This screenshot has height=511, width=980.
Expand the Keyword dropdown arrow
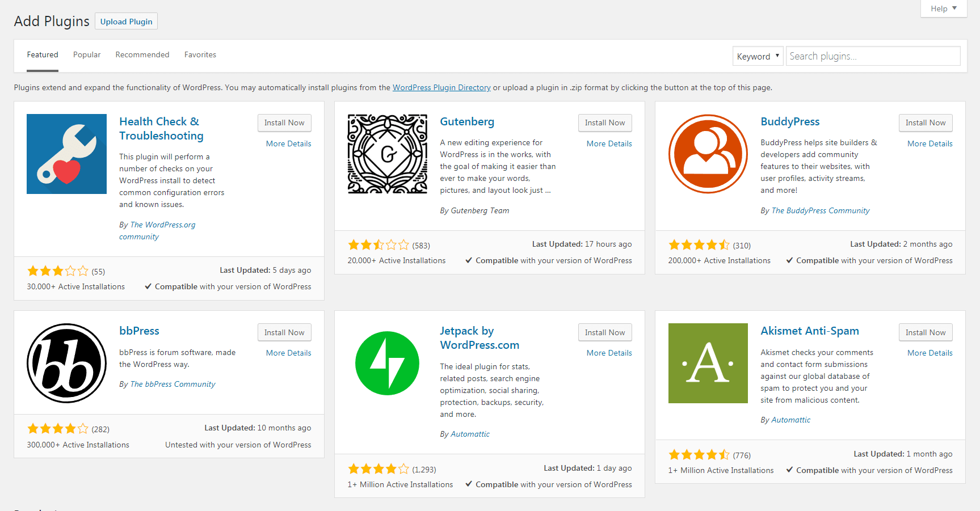[776, 56]
